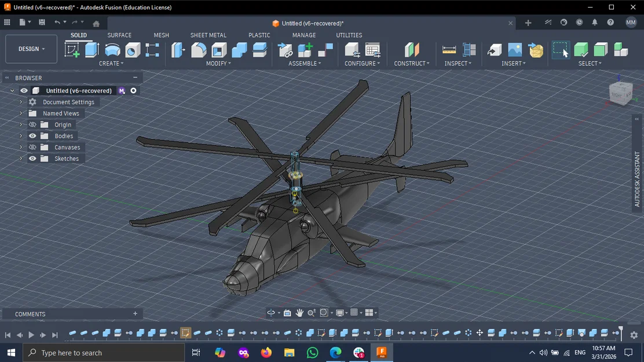Open the Display Settings dropdown
The image size is (644, 362).
point(340,313)
